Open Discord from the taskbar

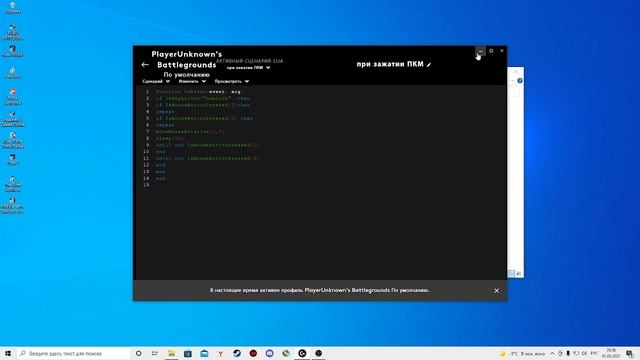pos(269,353)
